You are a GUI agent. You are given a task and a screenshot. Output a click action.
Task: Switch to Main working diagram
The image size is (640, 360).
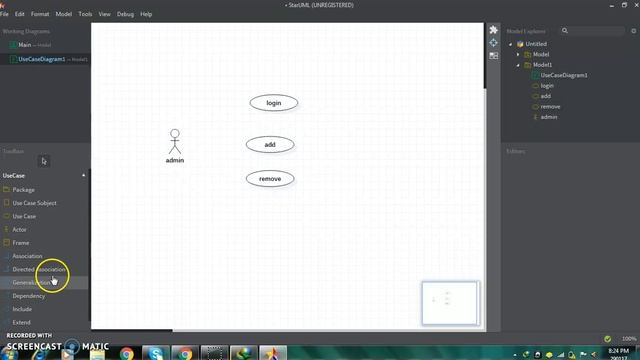[x=45, y=45]
